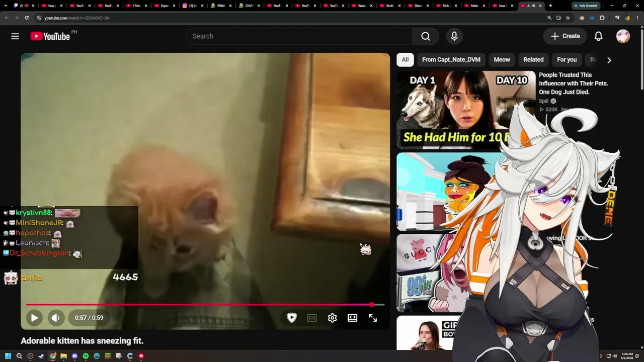Open the DAY 1 DAY 10 husky thumbnail

point(465,110)
